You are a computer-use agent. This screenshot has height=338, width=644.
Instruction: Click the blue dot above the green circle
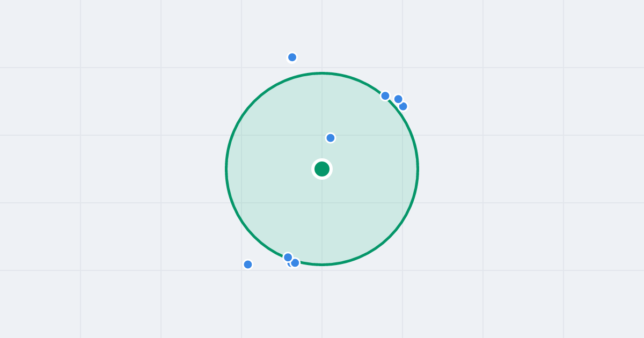292,57
